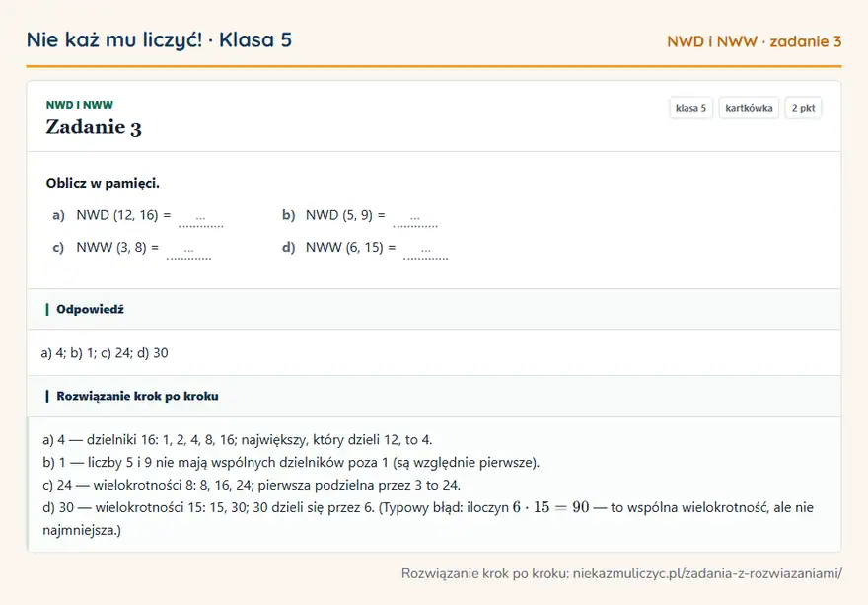
Task: Click solution line 'c) 24 — wielokrotności 8'
Action: pyautogui.click(x=252, y=486)
